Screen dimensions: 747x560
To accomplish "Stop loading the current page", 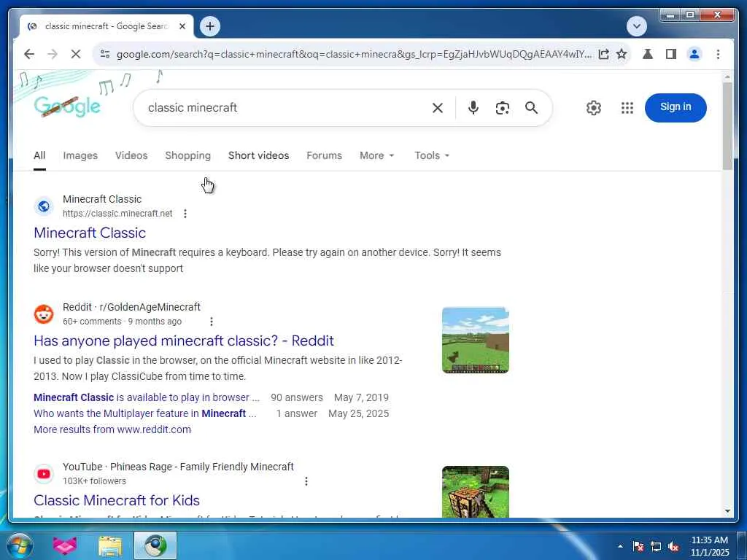I will 76,54.
